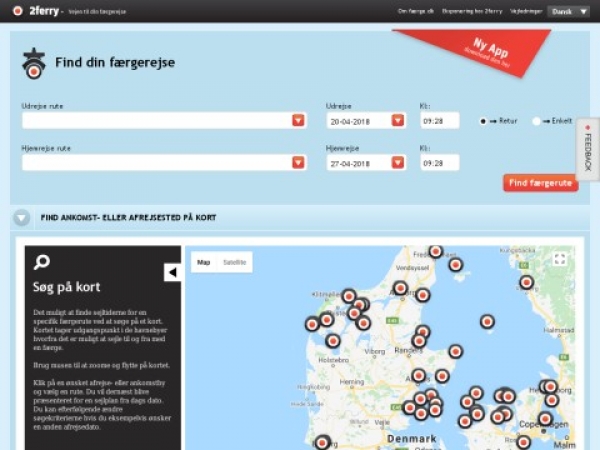The image size is (600, 450).
Task: Click the westernmost ferry marker on the Jutland coast
Action: 312,324
